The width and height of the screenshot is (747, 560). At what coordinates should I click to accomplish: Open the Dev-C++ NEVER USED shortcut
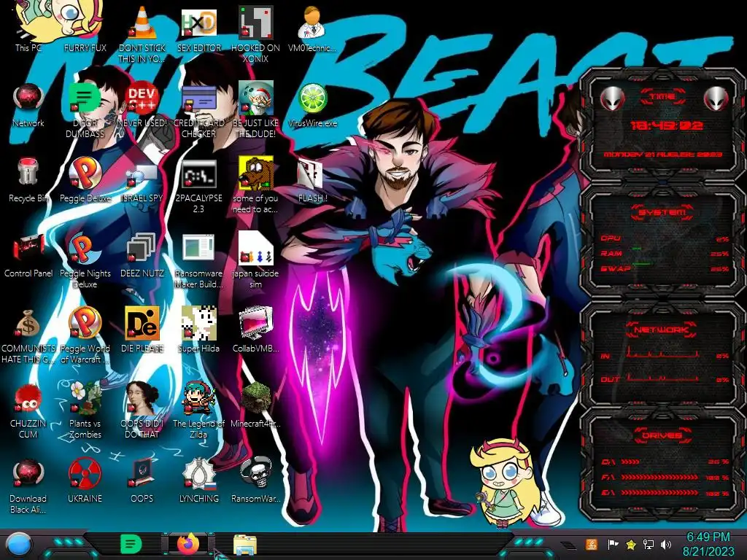click(x=142, y=98)
